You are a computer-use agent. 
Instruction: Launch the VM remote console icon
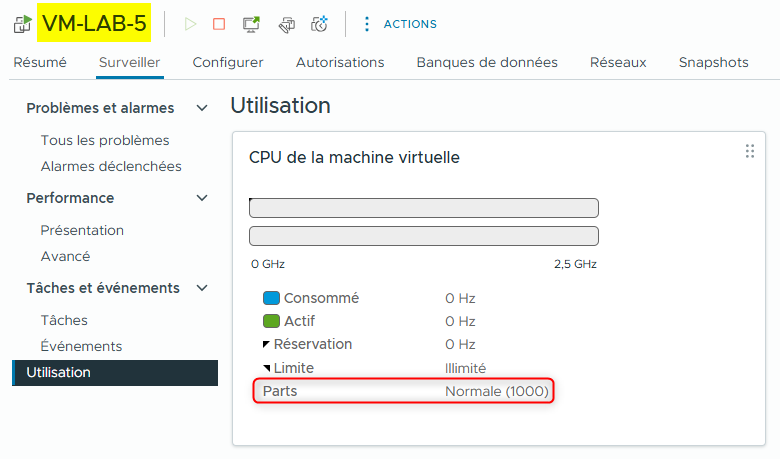pos(252,24)
